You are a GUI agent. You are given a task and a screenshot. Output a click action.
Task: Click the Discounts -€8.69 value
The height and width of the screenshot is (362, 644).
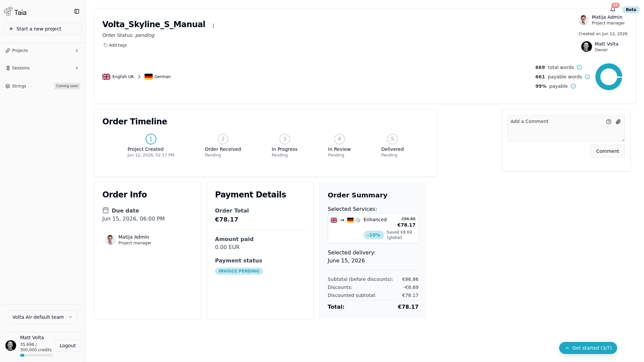(x=411, y=287)
